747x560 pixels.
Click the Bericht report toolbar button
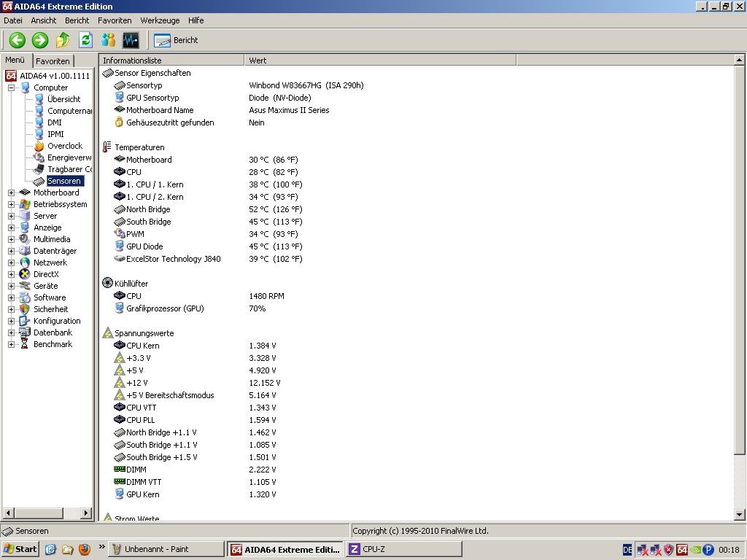click(x=176, y=40)
